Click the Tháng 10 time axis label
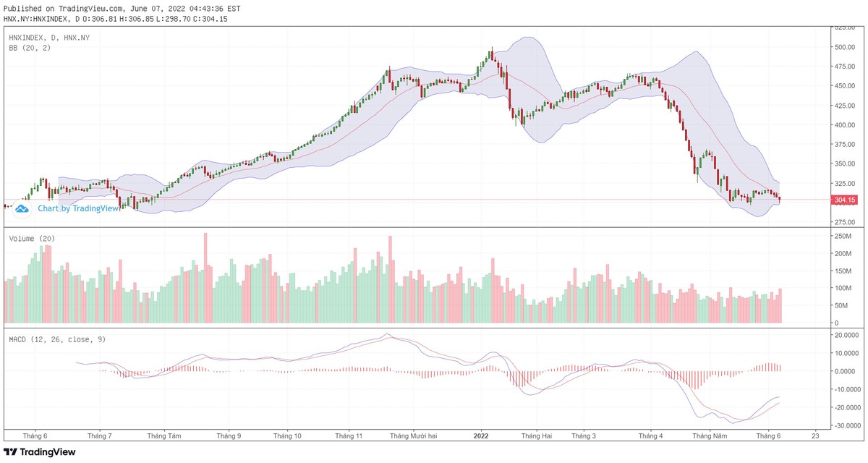Viewport: 868px width, 463px height. point(287,436)
